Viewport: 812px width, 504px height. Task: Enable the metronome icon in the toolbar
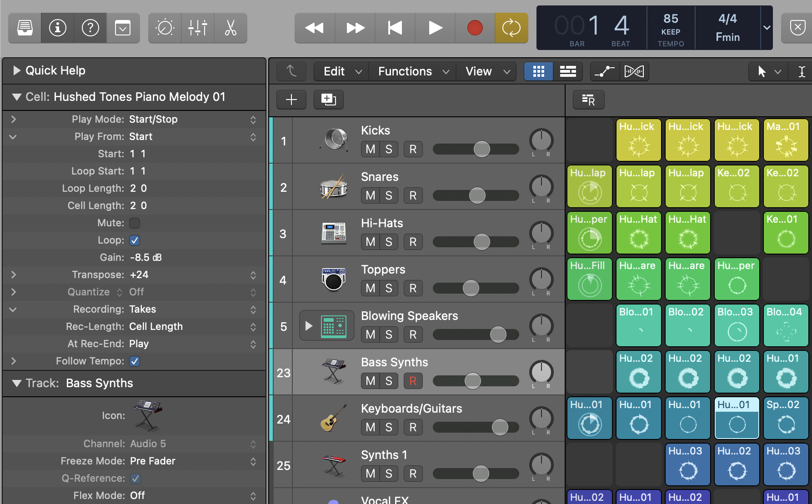click(165, 28)
